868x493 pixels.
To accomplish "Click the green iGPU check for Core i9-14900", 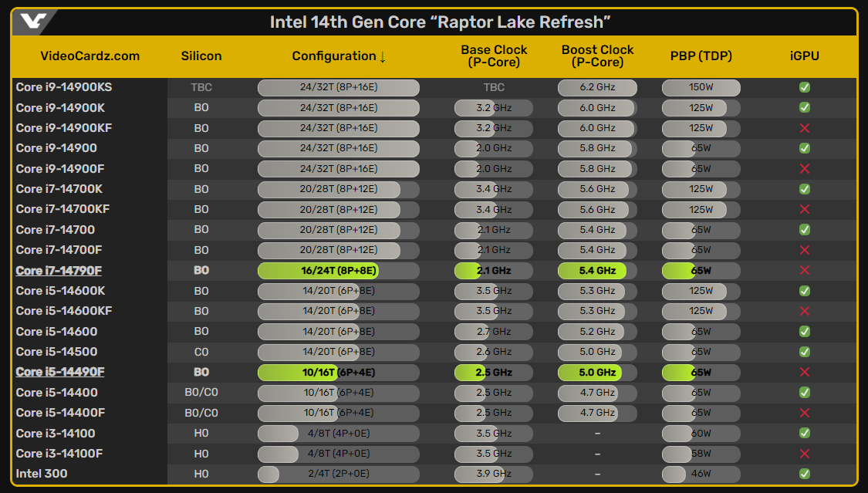I will 804,148.
